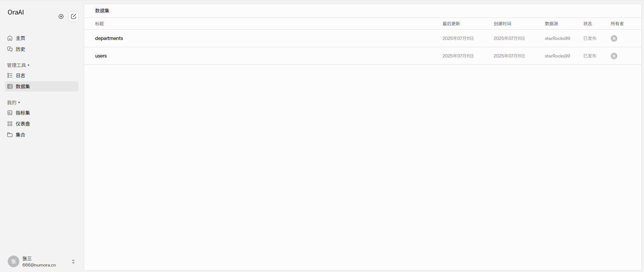Screen dimensions: 644x272
Task: Click the home icon beside 主页
Action: click(10, 38)
